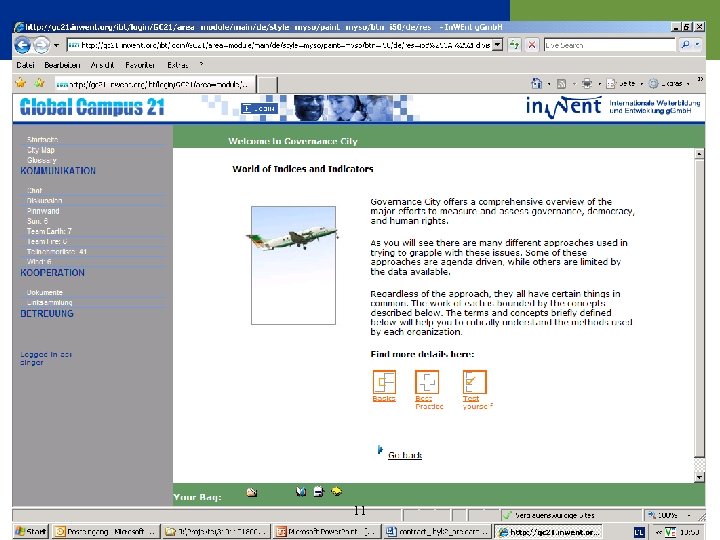Open the Extras command dropdown arrow
Screen dimensions: 720x540
688,84
